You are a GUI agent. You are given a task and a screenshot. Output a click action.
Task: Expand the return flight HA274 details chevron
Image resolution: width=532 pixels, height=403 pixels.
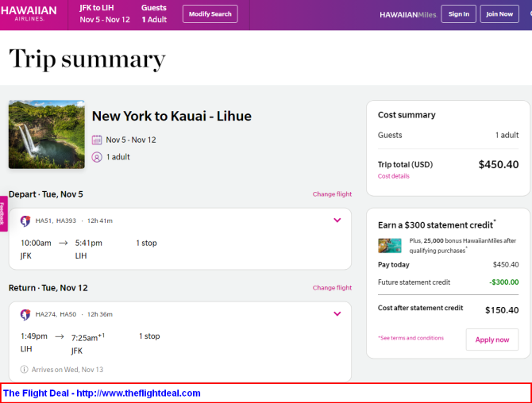click(337, 314)
